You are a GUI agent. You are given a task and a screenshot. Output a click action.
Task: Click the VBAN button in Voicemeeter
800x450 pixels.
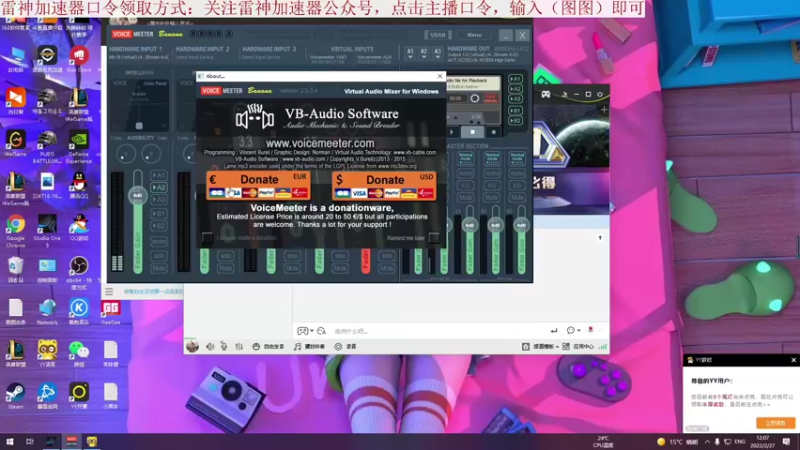(x=437, y=35)
